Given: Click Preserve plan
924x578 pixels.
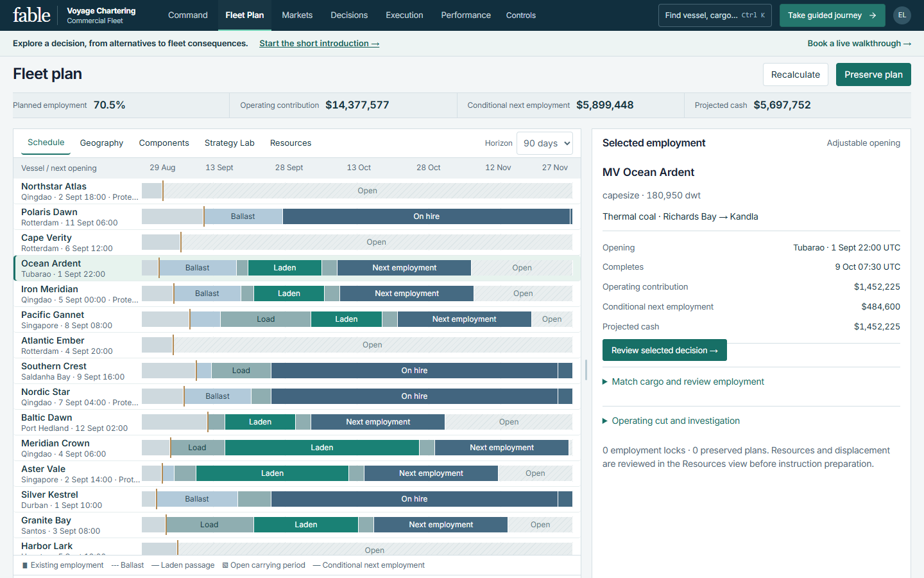Looking at the screenshot, I should click(873, 74).
